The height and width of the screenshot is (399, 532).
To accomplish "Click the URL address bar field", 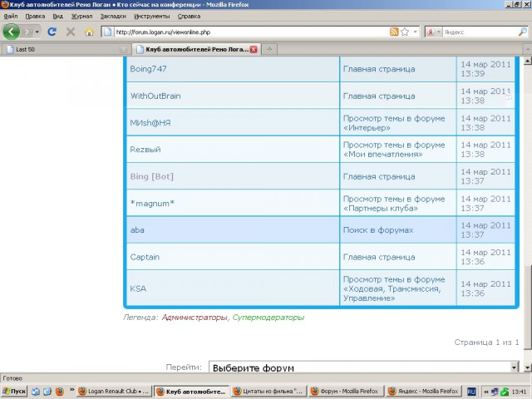I will (x=251, y=32).
